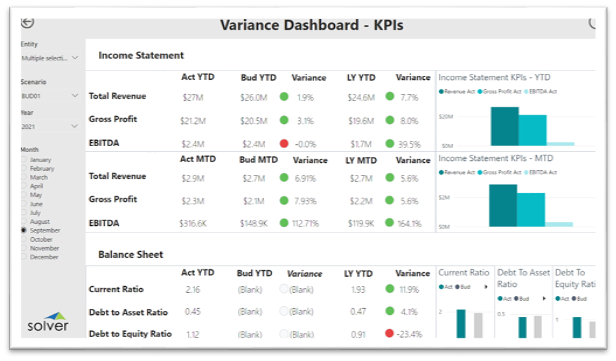This screenshot has height=361, width=616.
Task: Click the Income Statement KPIs - MTD chart title
Action: pyautogui.click(x=496, y=158)
